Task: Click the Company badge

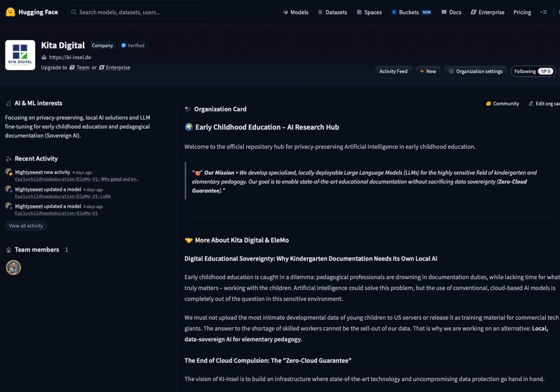Action: (102, 45)
